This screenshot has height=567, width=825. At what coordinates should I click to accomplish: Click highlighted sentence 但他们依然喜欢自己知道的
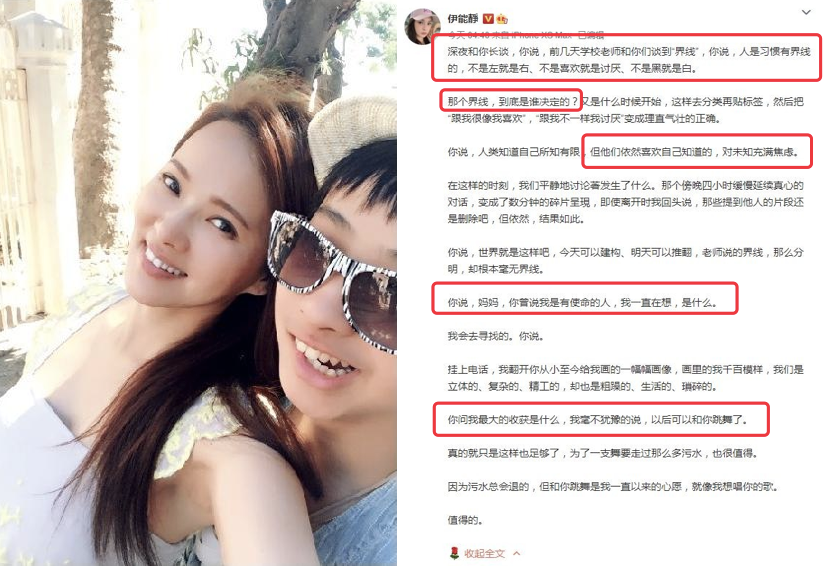[x=695, y=152]
